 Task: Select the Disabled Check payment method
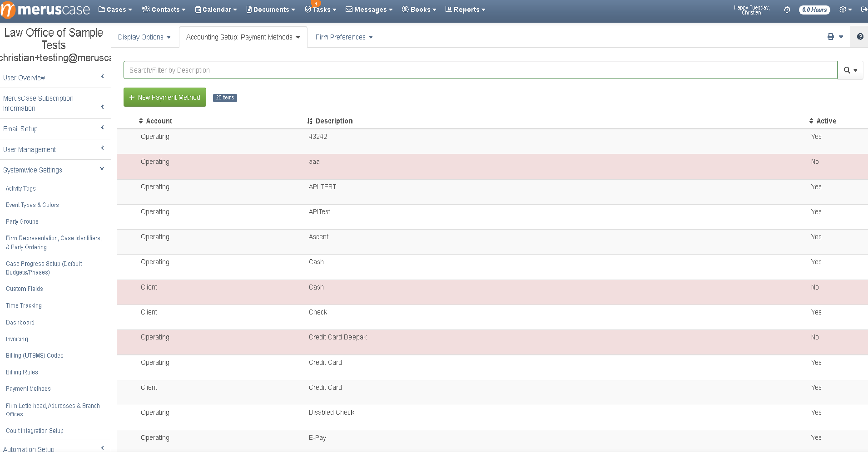(x=492, y=418)
